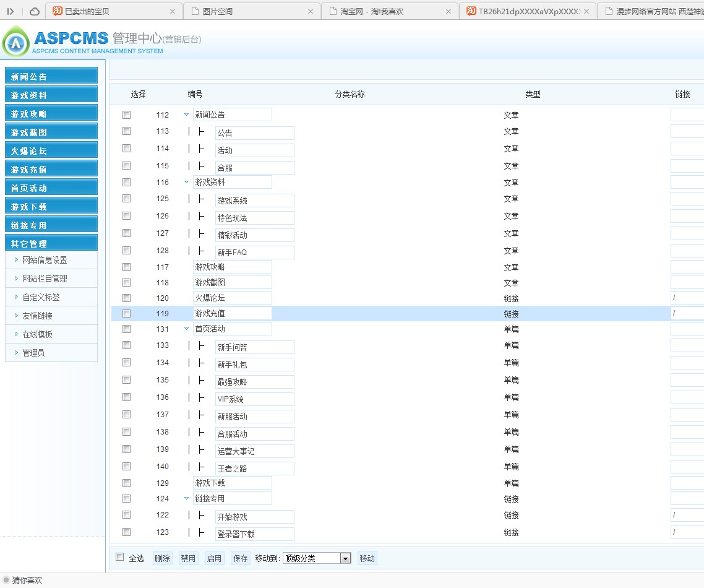Close the 图片空间 tab
This screenshot has height=588, width=704.
[x=311, y=12]
